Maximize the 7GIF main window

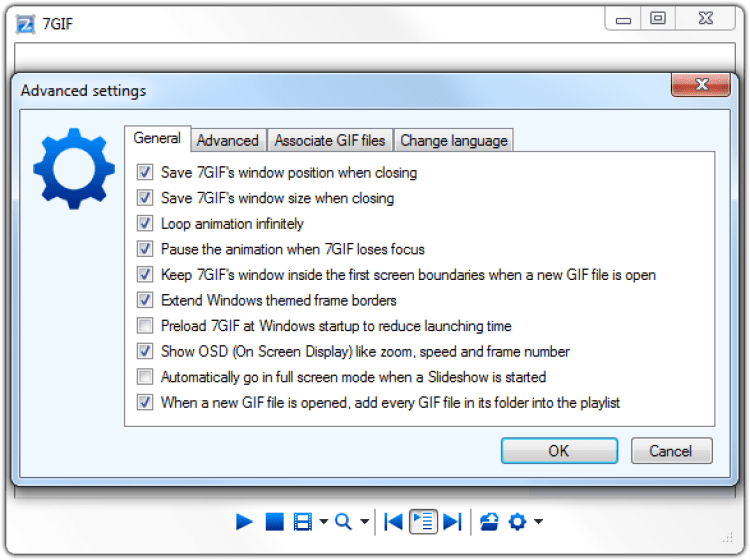(658, 19)
